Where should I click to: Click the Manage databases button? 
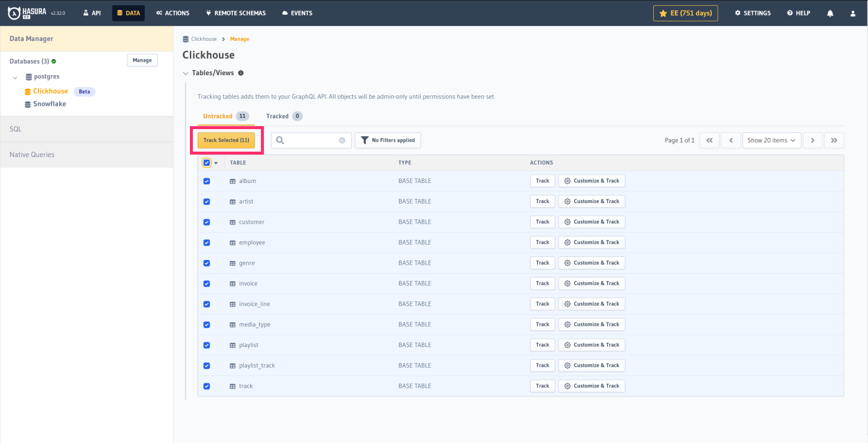point(142,60)
